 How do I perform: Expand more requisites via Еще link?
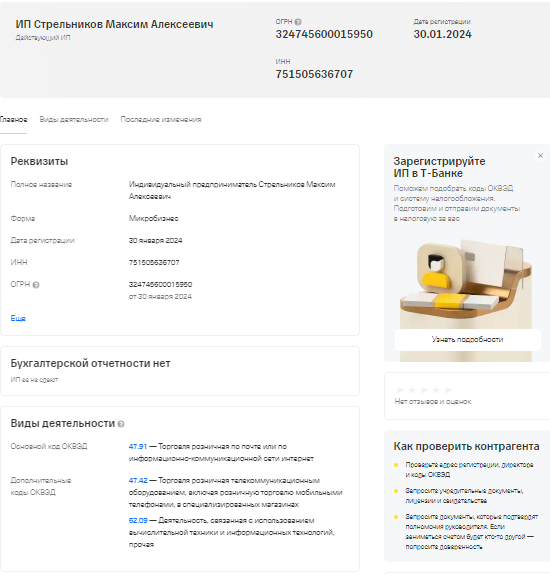[x=18, y=318]
